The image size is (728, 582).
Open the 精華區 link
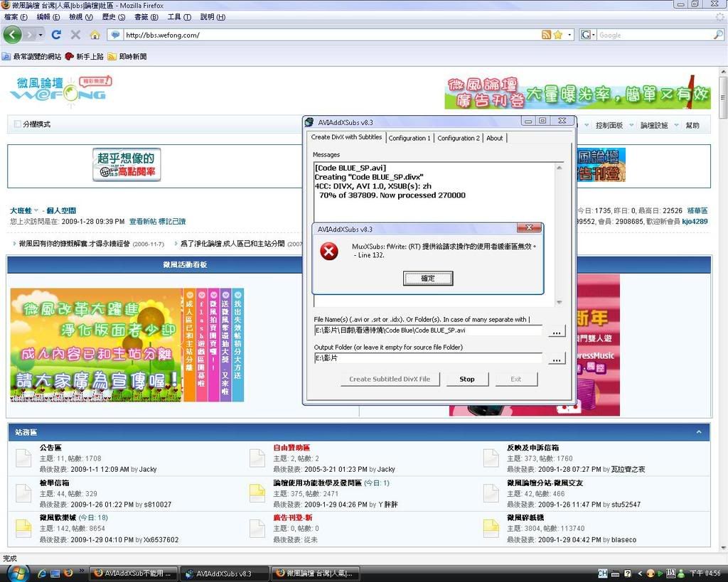[697, 211]
